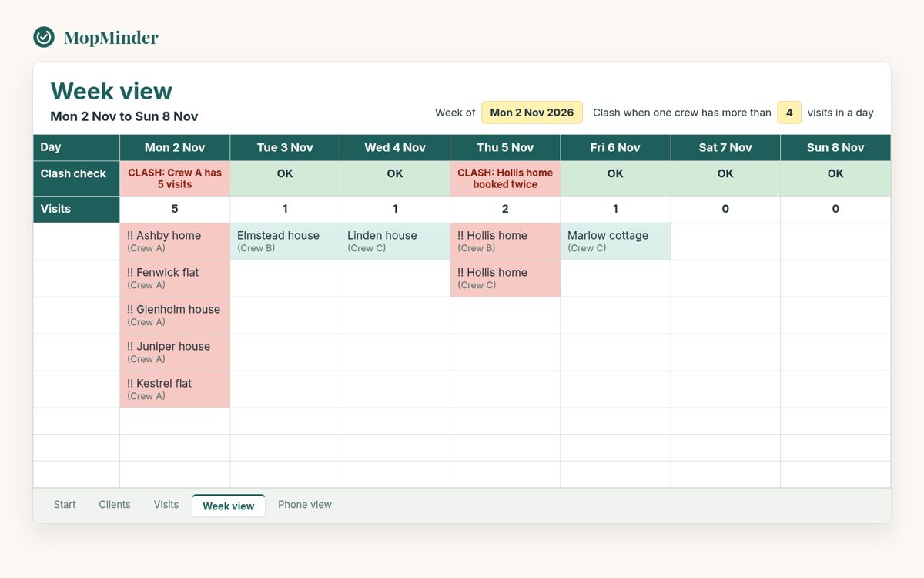Open the Start tab

(x=65, y=505)
